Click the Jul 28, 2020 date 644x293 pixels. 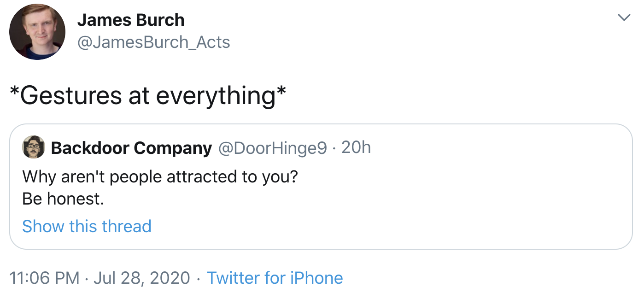pyautogui.click(x=141, y=278)
